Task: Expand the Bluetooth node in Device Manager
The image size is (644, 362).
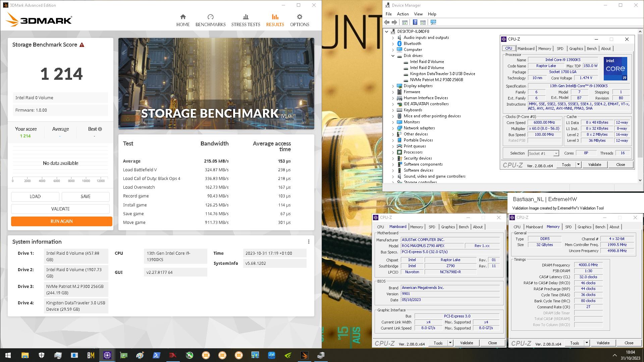Action: [393, 44]
